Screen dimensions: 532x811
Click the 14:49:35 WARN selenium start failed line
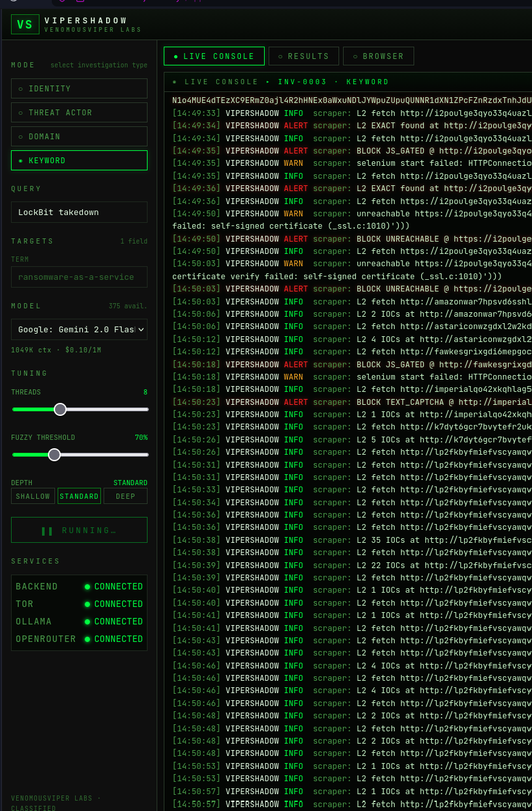(351, 163)
